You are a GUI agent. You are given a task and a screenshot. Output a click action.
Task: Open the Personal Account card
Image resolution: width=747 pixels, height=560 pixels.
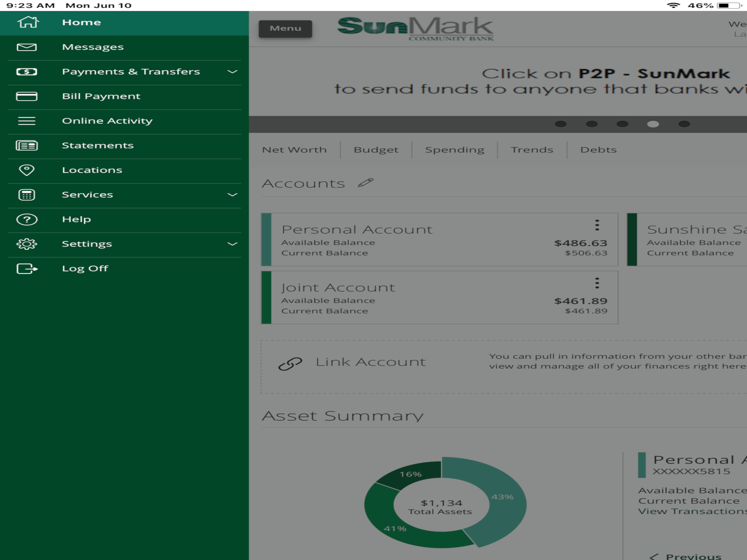[440, 240]
